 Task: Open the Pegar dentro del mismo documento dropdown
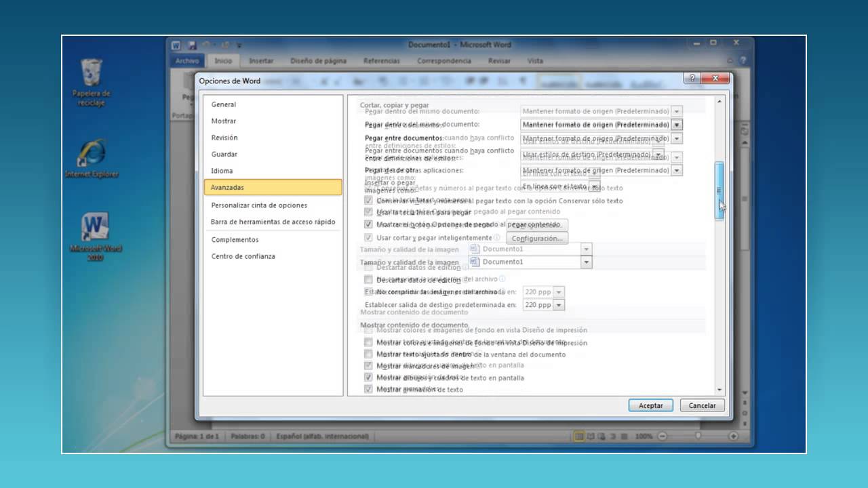tap(677, 125)
